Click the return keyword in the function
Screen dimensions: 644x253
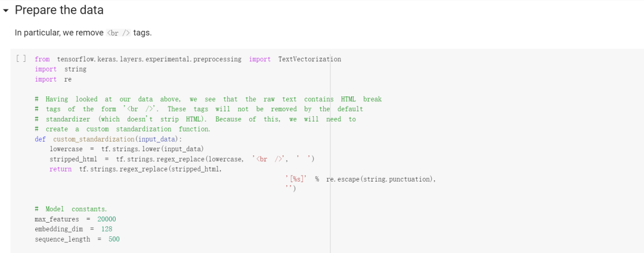click(60, 169)
